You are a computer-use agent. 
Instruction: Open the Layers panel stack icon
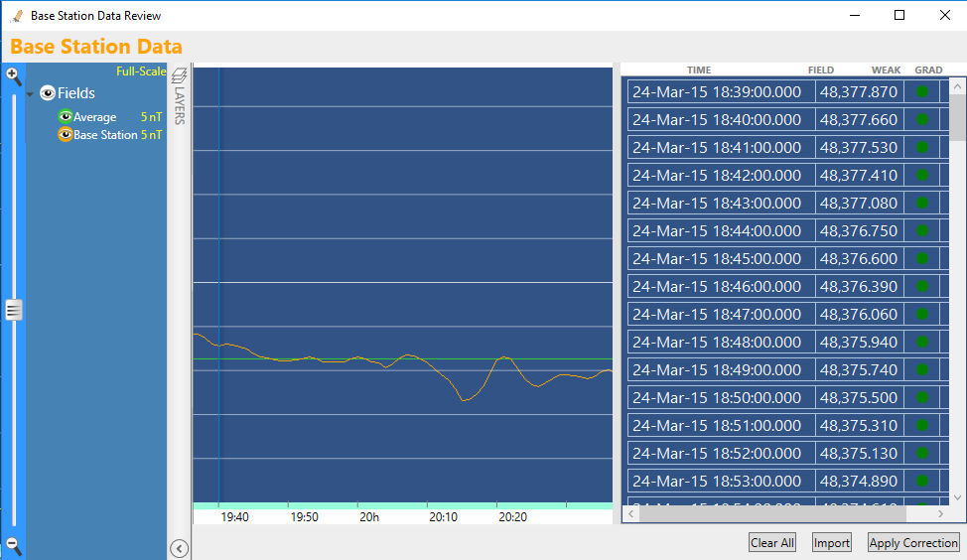pos(180,76)
